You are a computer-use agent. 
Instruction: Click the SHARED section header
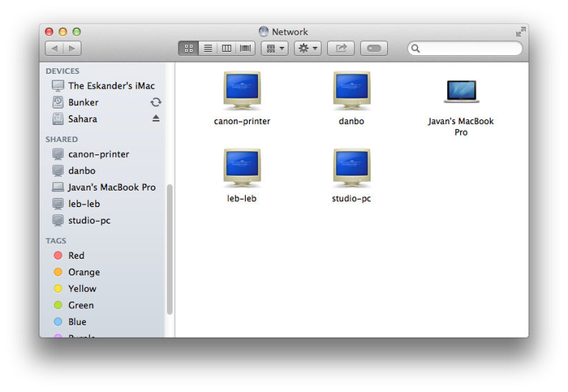(x=62, y=140)
